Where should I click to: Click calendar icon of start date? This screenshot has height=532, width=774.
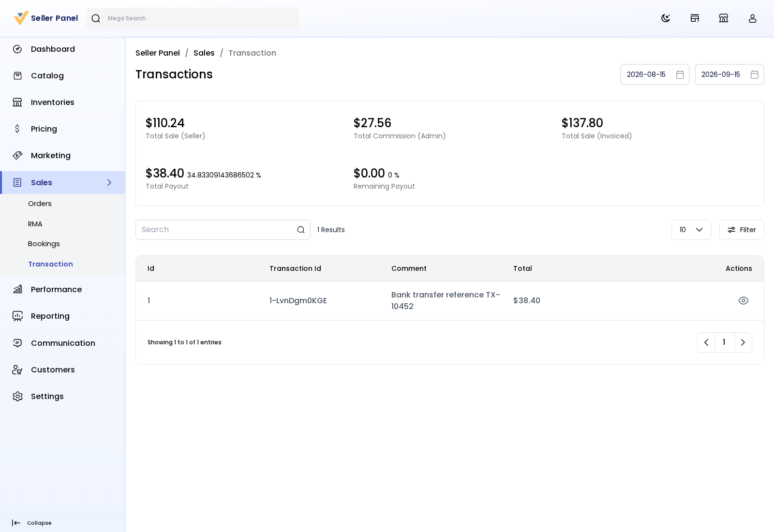(680, 74)
